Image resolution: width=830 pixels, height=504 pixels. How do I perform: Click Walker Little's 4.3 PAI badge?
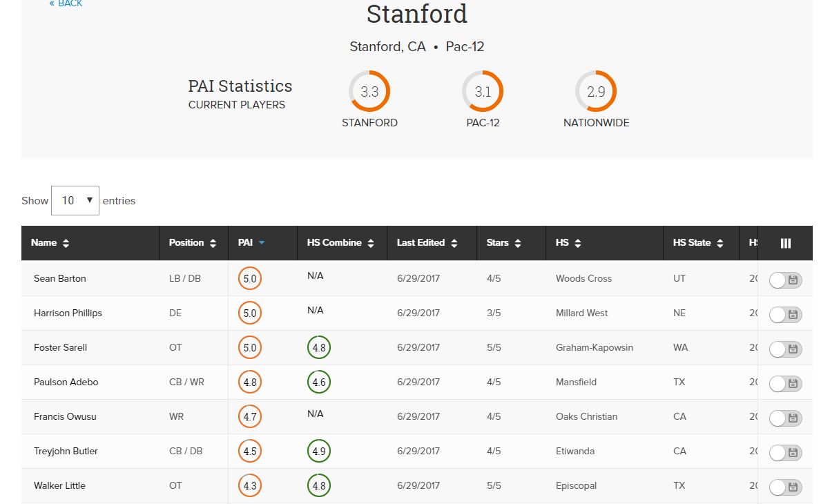point(250,486)
